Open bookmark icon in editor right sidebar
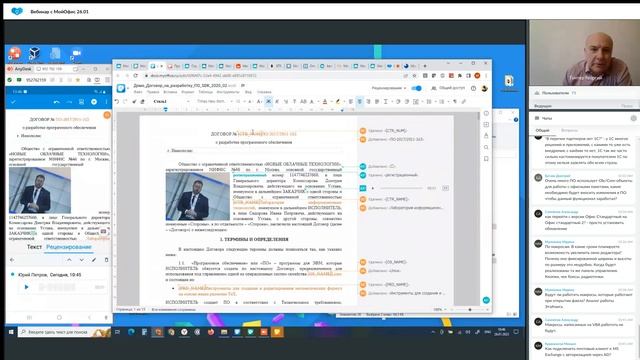Image resolution: width=640 pixels, height=360 pixels. (x=486, y=158)
